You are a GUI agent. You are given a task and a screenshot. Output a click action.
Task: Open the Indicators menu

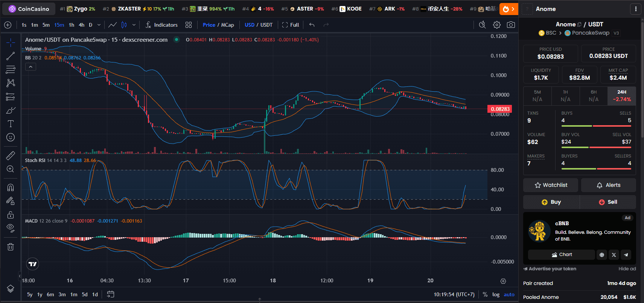pyautogui.click(x=161, y=25)
